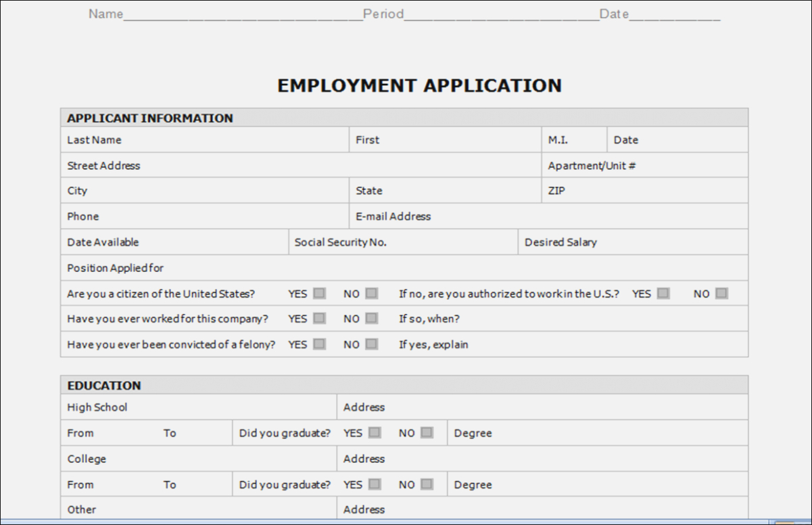Check YES for High School graduation

375,432
